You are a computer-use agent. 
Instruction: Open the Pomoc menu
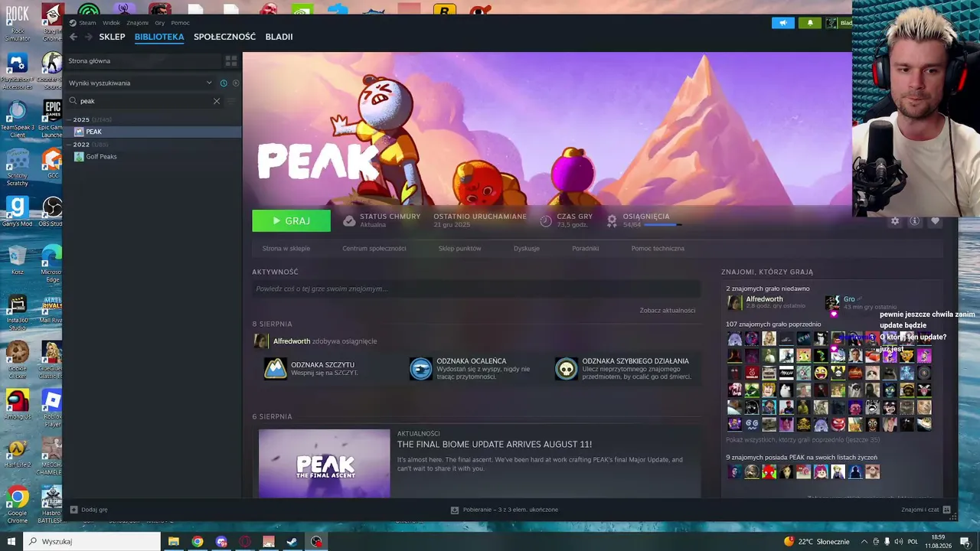coord(181,23)
